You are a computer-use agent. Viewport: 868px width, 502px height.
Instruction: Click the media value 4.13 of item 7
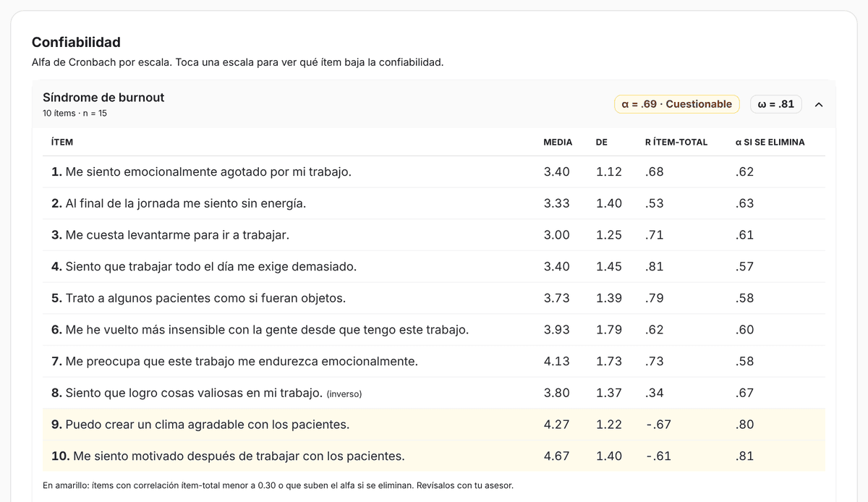(x=557, y=362)
